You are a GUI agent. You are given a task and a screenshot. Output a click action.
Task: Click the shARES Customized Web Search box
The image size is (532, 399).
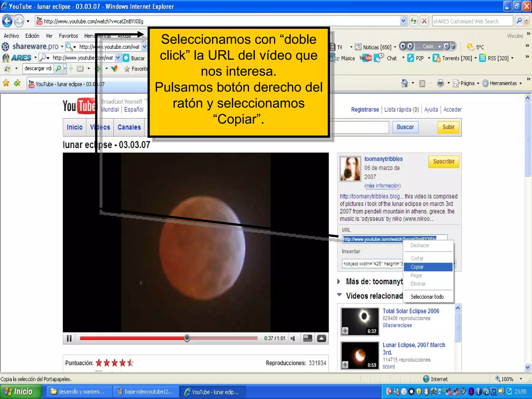tap(473, 21)
